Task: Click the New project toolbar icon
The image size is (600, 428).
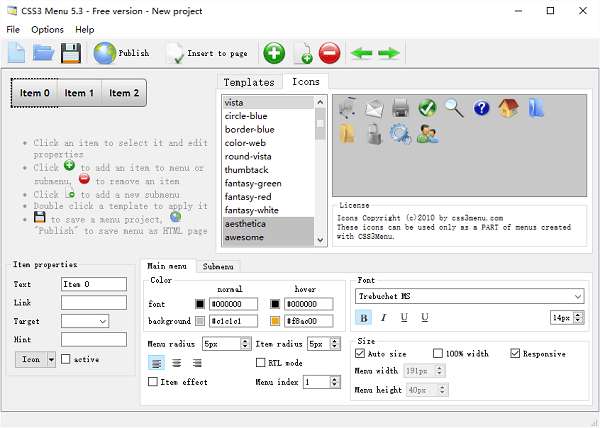Action: tap(17, 53)
